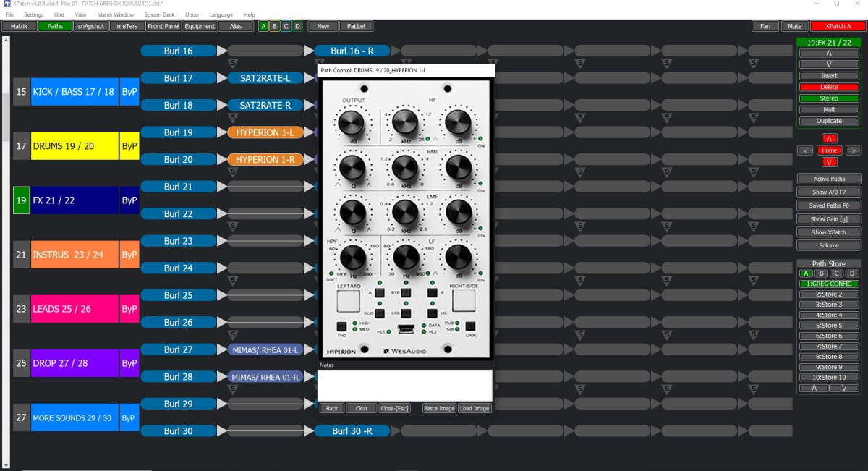Toggle the Stereo button in path panel

tap(829, 98)
